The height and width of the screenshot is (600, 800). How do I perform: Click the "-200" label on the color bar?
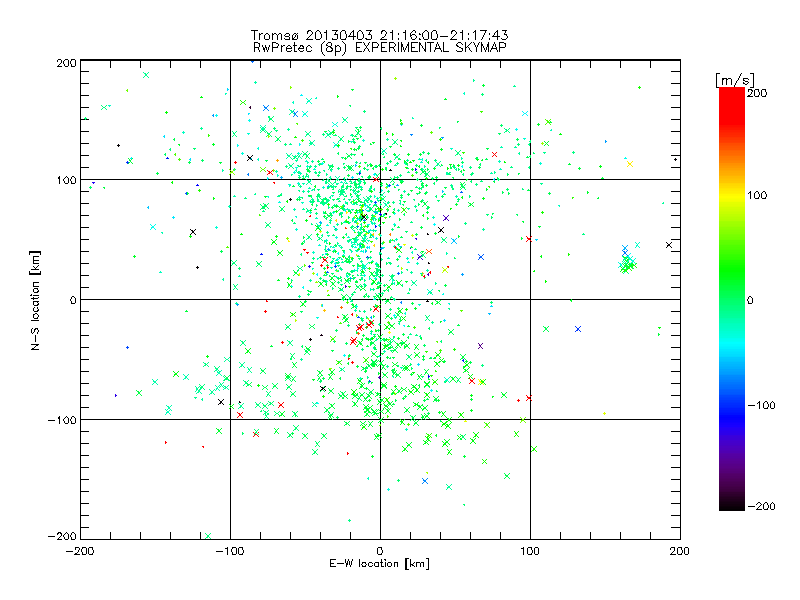761,506
